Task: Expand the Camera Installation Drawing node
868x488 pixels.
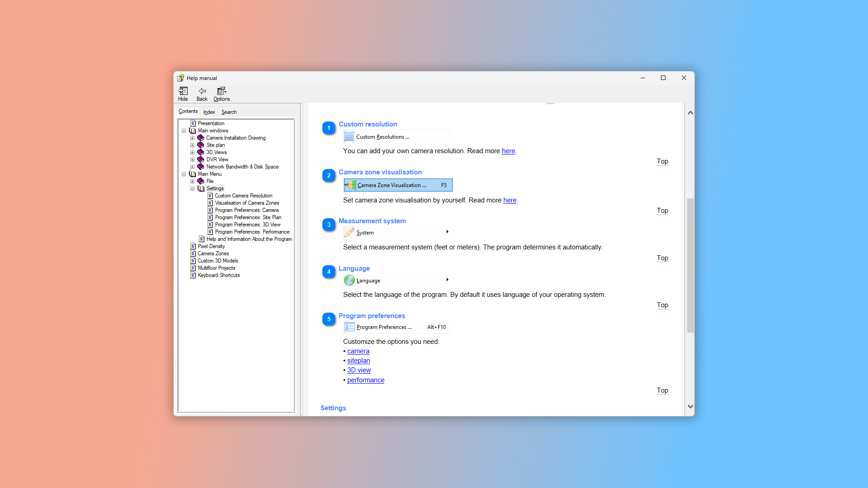Action: pos(192,138)
